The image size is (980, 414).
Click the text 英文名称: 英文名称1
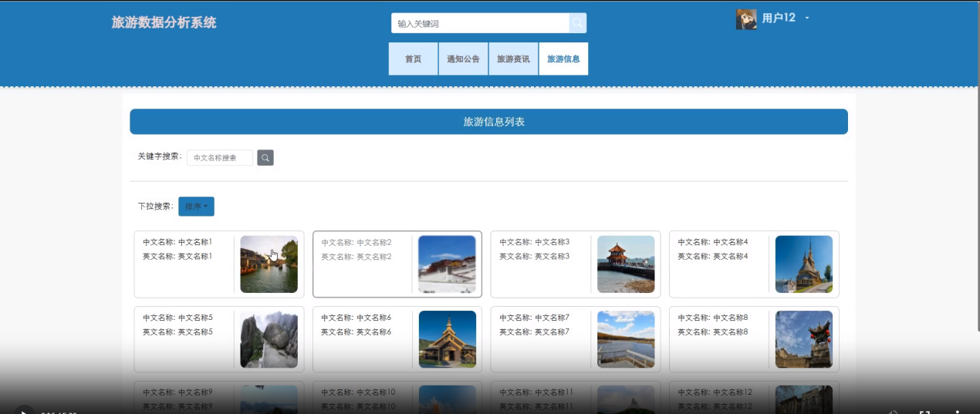coord(177,256)
